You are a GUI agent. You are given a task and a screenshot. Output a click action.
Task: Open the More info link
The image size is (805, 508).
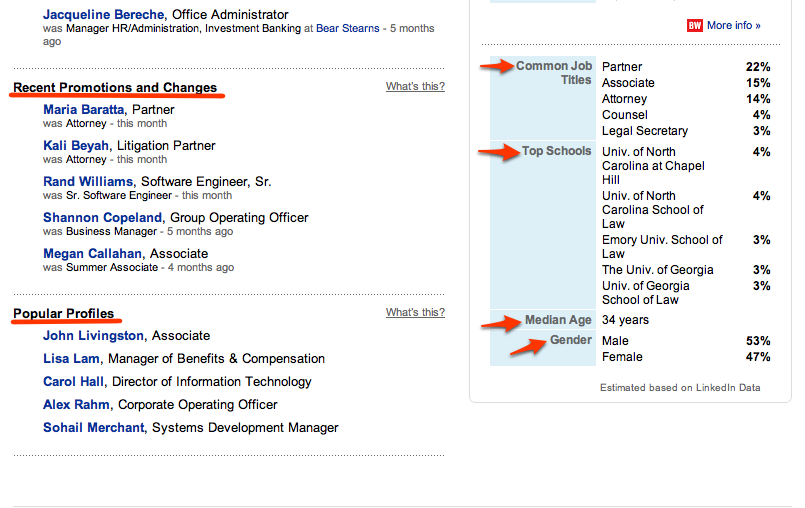[734, 25]
